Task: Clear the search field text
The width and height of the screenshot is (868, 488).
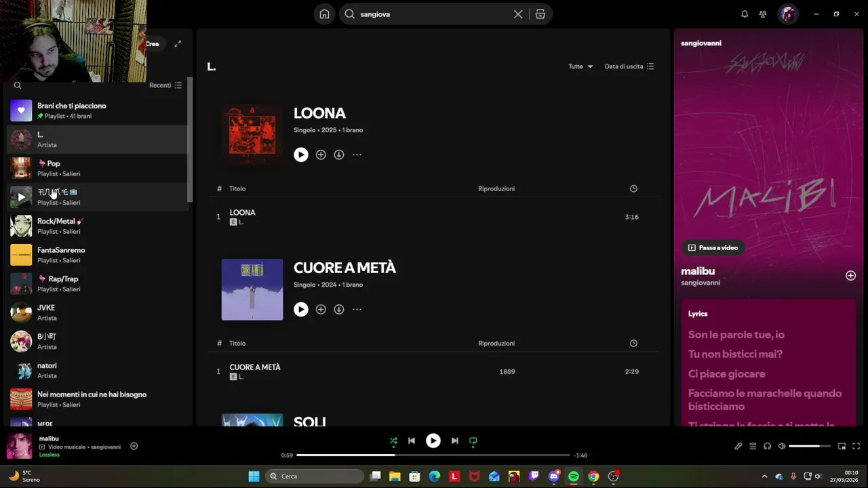Action: coord(518,14)
